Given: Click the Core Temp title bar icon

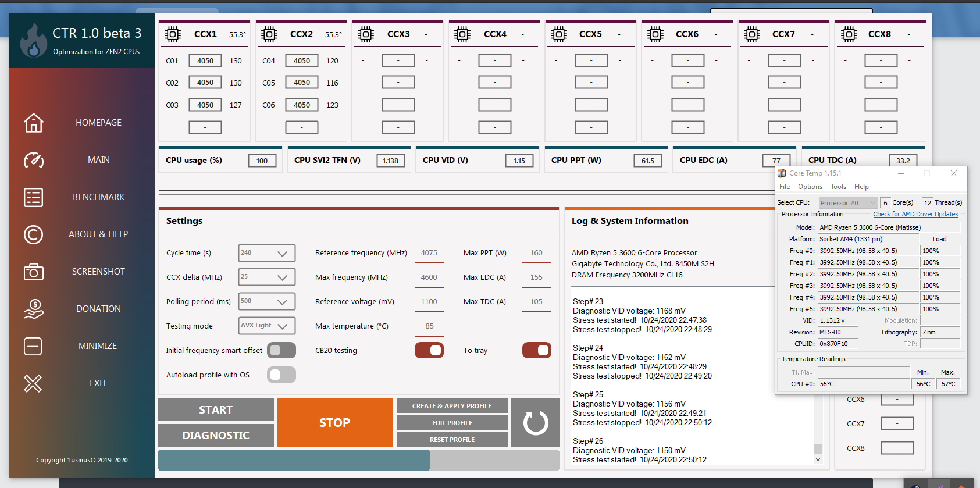Looking at the screenshot, I should click(x=782, y=173).
